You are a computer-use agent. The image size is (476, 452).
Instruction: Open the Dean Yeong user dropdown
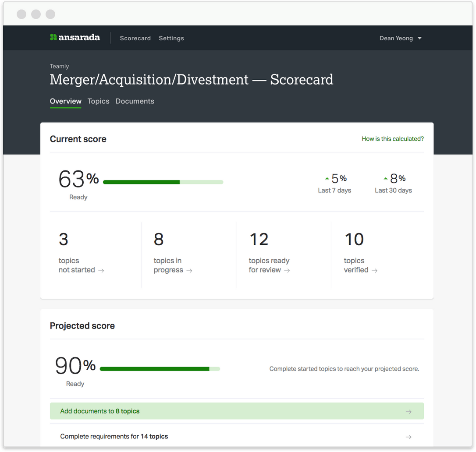[396, 38]
